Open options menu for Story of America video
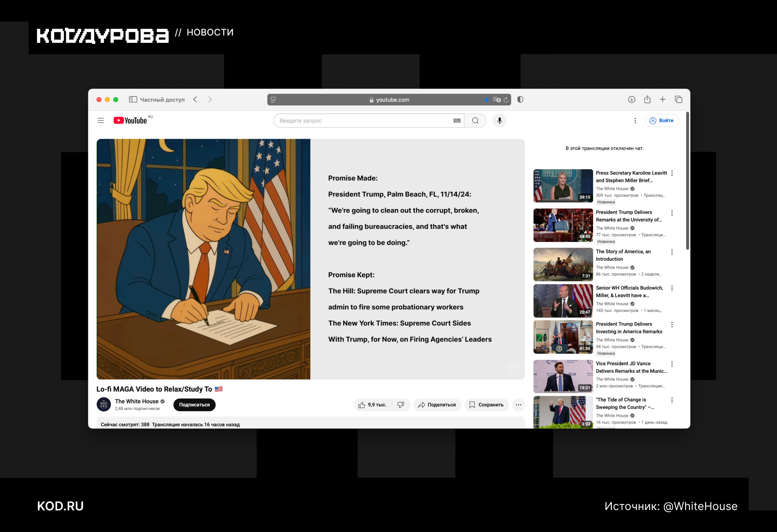777x532 pixels. pyautogui.click(x=672, y=252)
